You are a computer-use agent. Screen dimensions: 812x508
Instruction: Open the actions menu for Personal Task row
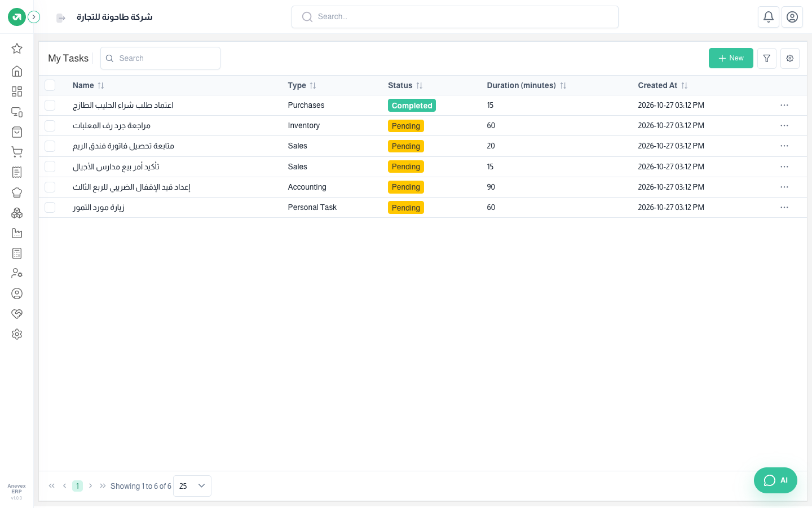click(784, 207)
